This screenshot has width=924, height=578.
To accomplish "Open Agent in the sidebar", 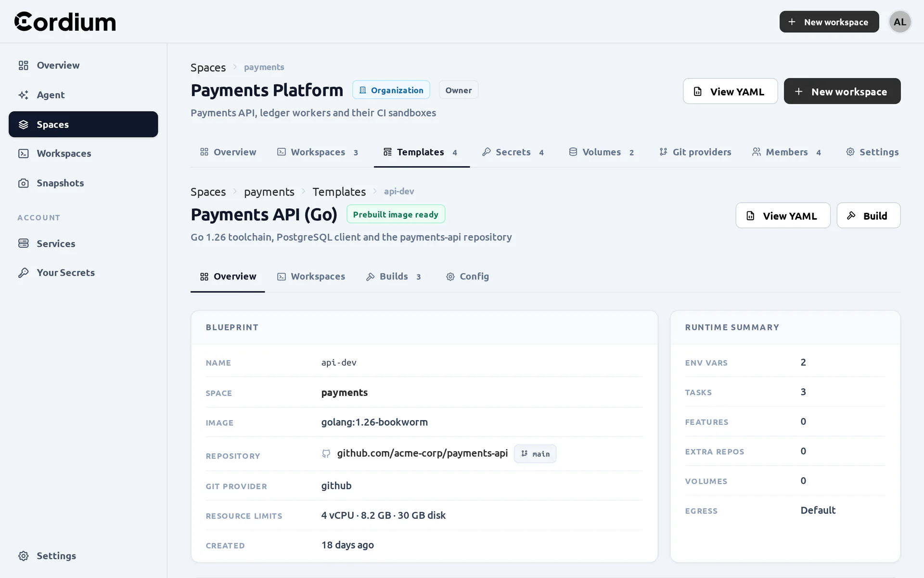I will coord(83,95).
